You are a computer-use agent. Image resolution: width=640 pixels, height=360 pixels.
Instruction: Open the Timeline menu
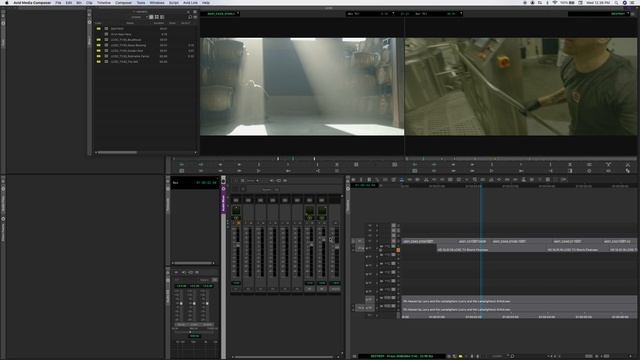pos(104,2)
